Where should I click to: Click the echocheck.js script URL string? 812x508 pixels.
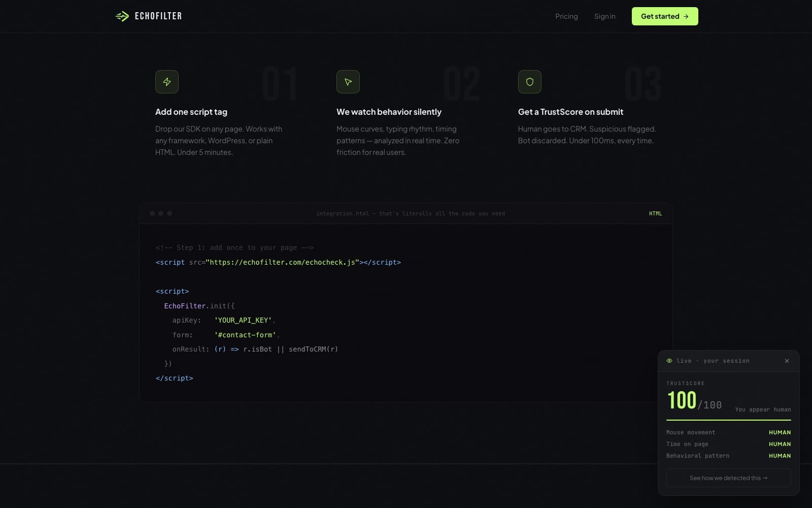pyautogui.click(x=282, y=262)
